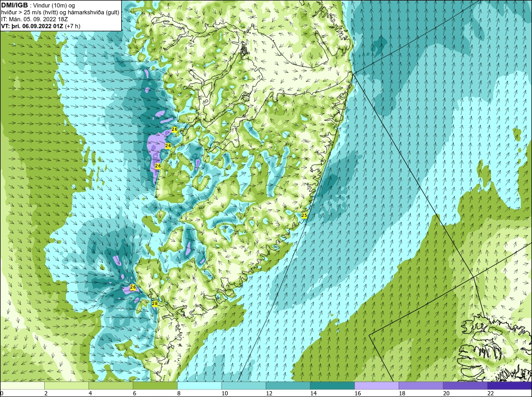Click the legend scale number 16
The height and width of the screenshot is (397, 532).
[358, 393]
